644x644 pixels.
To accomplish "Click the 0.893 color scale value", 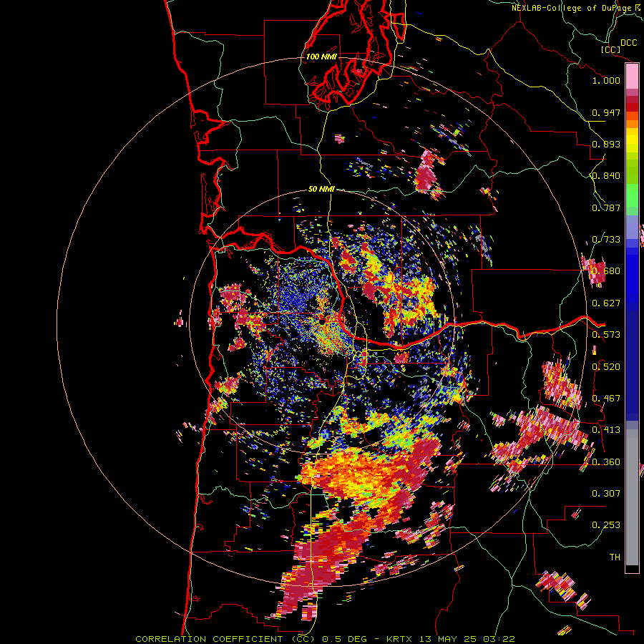I will pos(606,144).
